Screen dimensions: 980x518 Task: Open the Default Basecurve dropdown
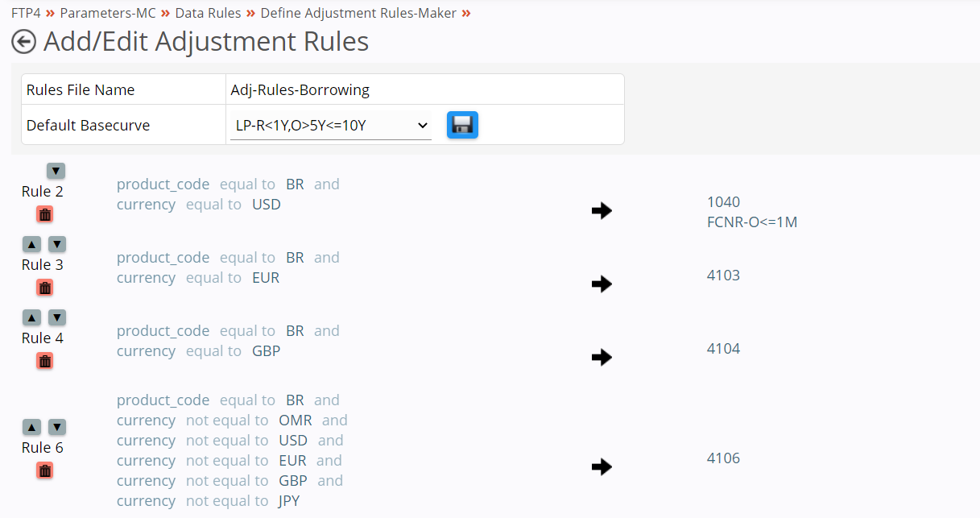(x=331, y=126)
